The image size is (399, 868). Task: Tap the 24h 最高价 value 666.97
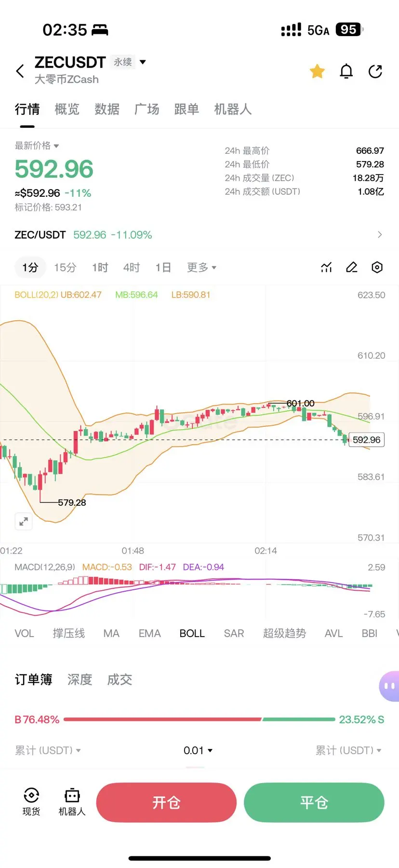tap(370, 151)
